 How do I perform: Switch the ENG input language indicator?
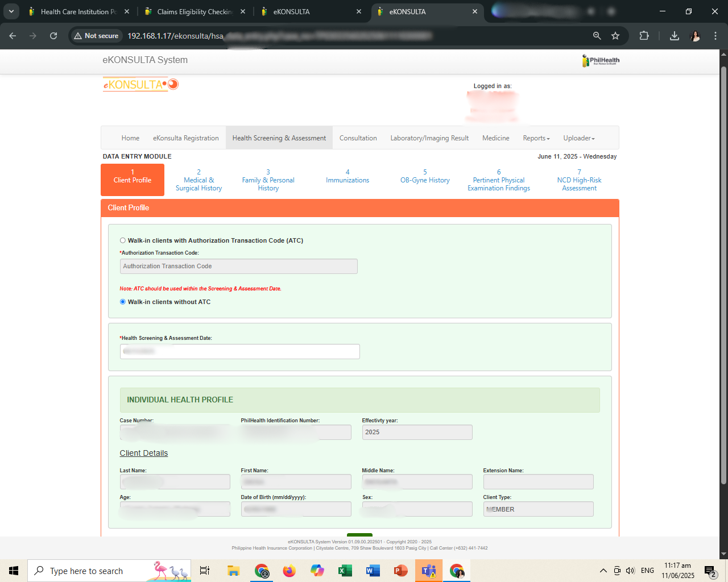click(647, 571)
